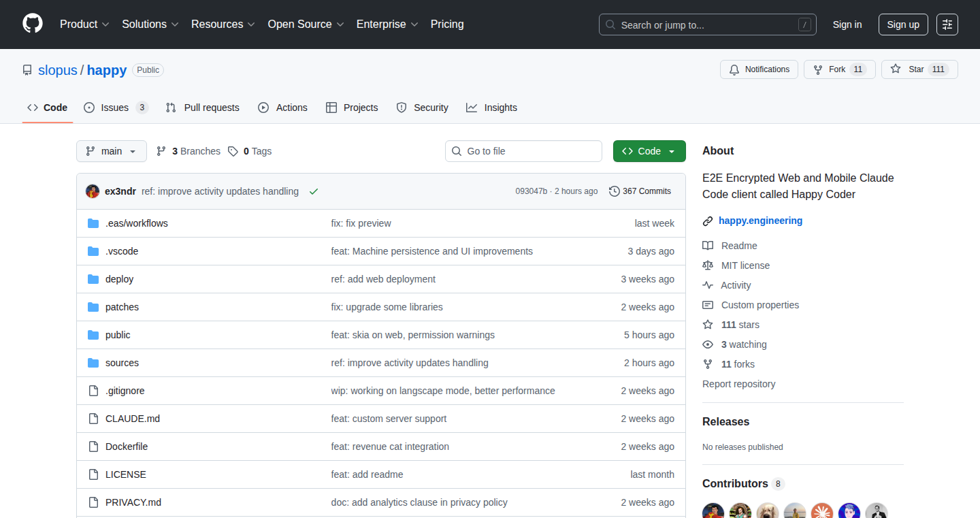Open the GitHub homepage logo

[x=33, y=24]
